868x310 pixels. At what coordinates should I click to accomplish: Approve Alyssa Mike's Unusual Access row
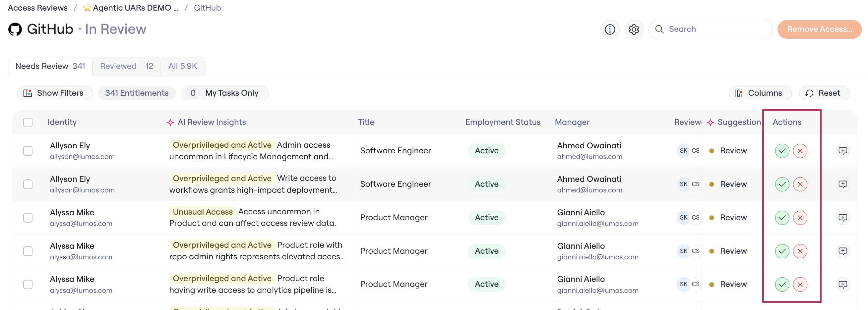pyautogui.click(x=782, y=218)
